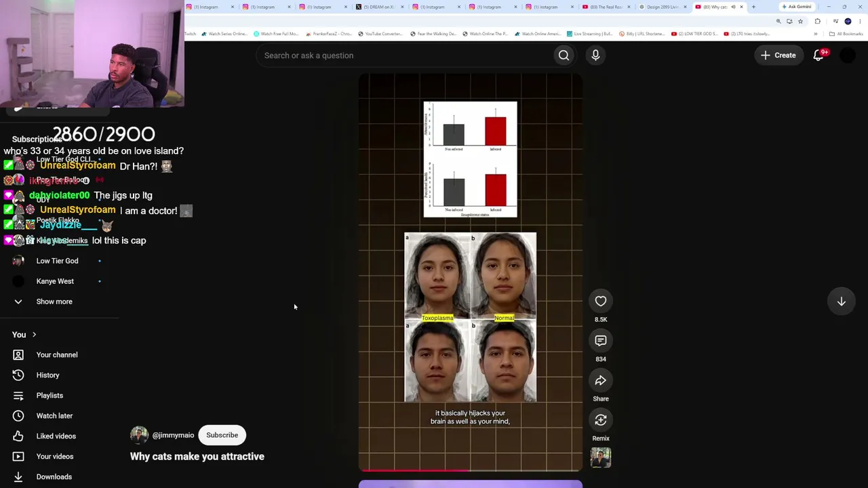Viewport: 868px width, 488px height.
Task: Click the Liked videos thumbs-up icon
Action: 18,436
